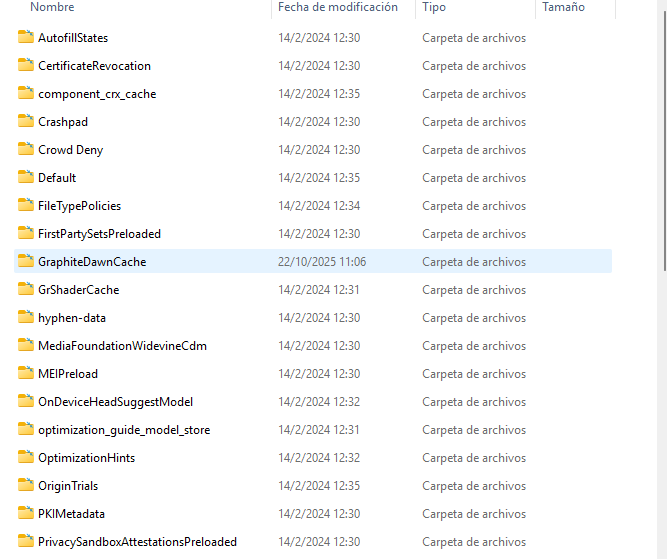
Task: Click the AutofillStates folder icon
Action: 26,38
